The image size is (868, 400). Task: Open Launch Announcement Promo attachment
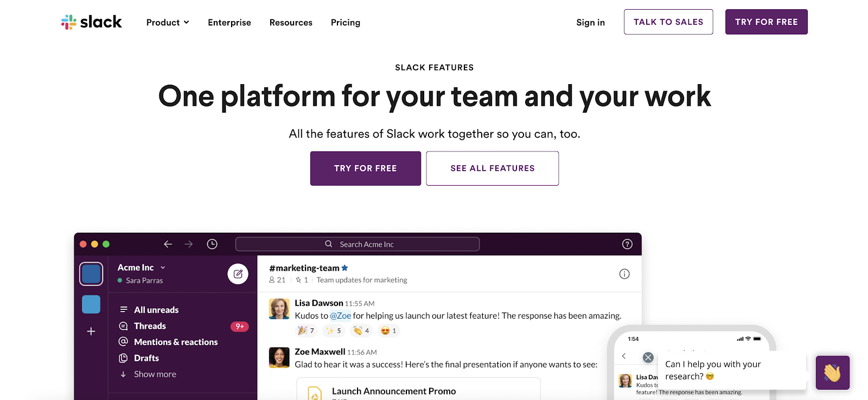coord(418,389)
